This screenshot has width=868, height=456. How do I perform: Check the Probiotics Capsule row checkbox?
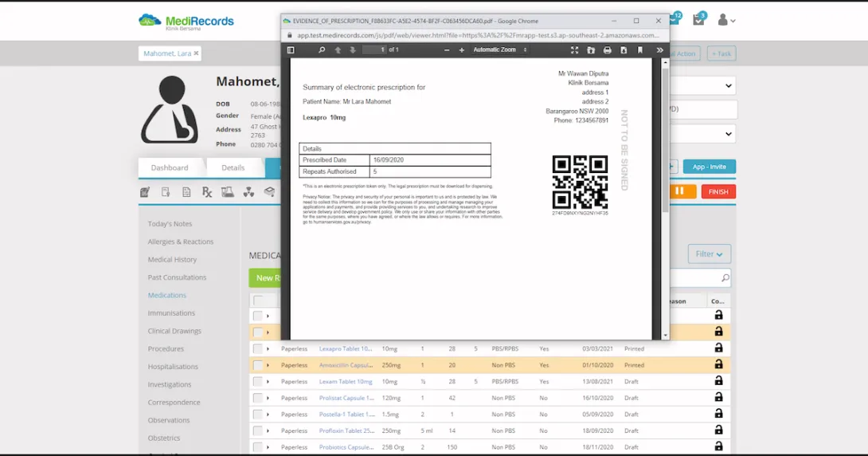257,447
